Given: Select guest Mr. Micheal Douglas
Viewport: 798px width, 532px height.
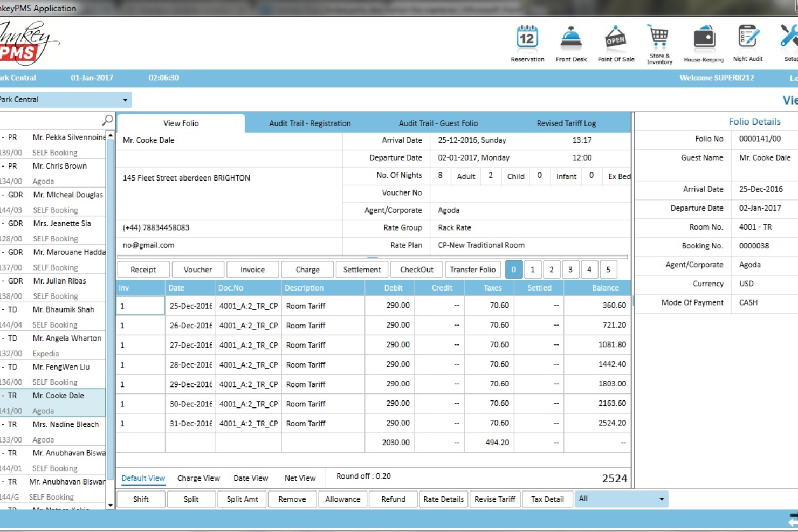Looking at the screenshot, I should click(52, 202).
